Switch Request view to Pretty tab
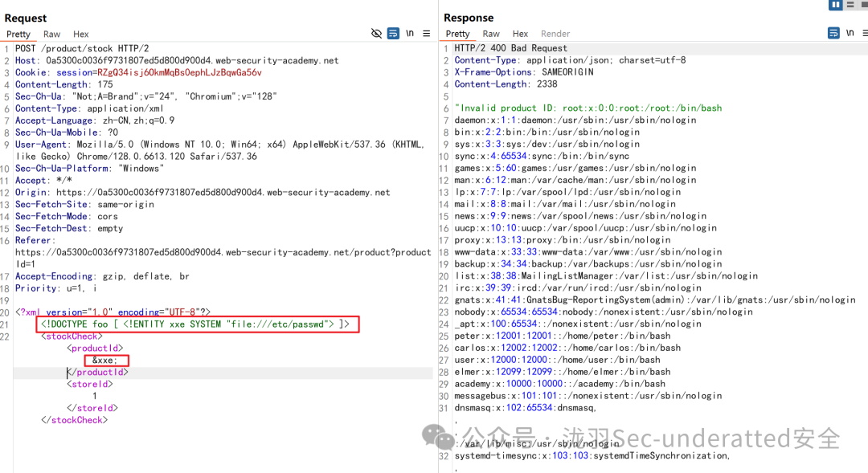The width and height of the screenshot is (868, 473). pyautogui.click(x=18, y=34)
